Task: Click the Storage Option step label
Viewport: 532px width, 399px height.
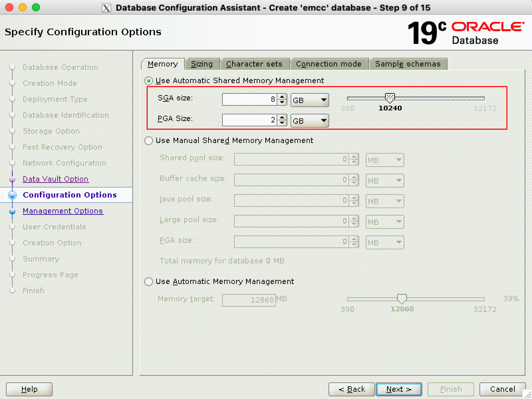Action: tap(51, 131)
